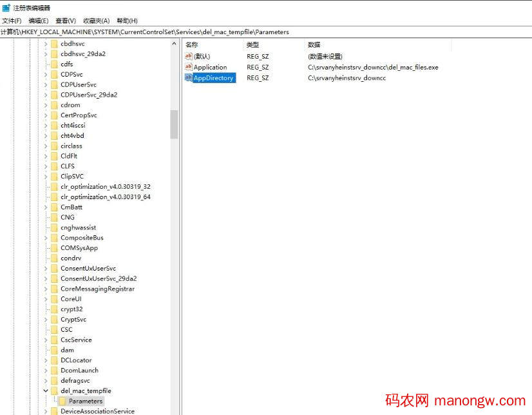This screenshot has height=415, width=532.
Task: Click the Registry Editor icon in the title bar
Action: point(6,8)
